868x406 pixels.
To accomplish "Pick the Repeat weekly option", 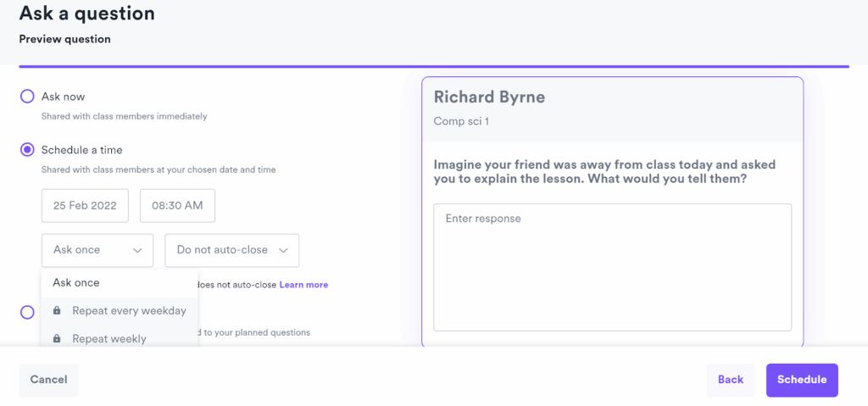I will pyautogui.click(x=109, y=339).
